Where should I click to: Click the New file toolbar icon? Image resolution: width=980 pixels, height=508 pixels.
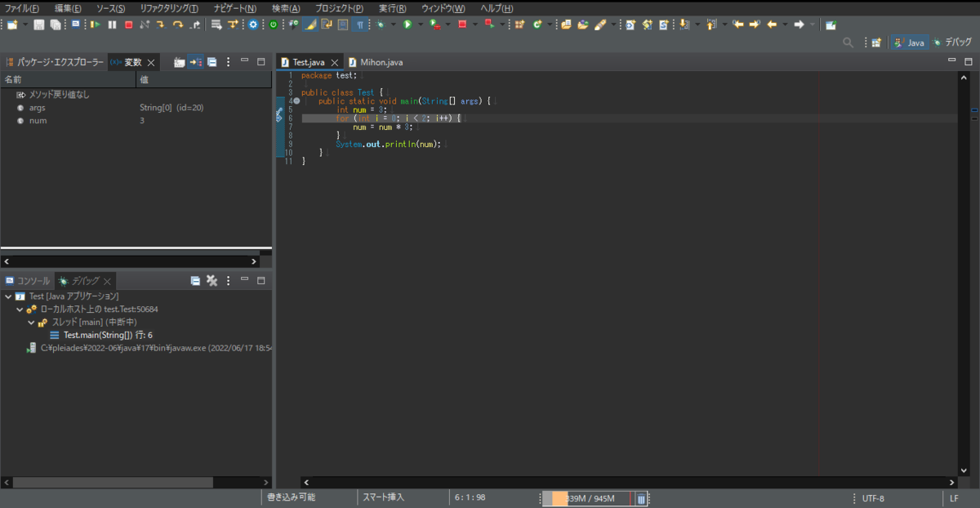tap(11, 25)
